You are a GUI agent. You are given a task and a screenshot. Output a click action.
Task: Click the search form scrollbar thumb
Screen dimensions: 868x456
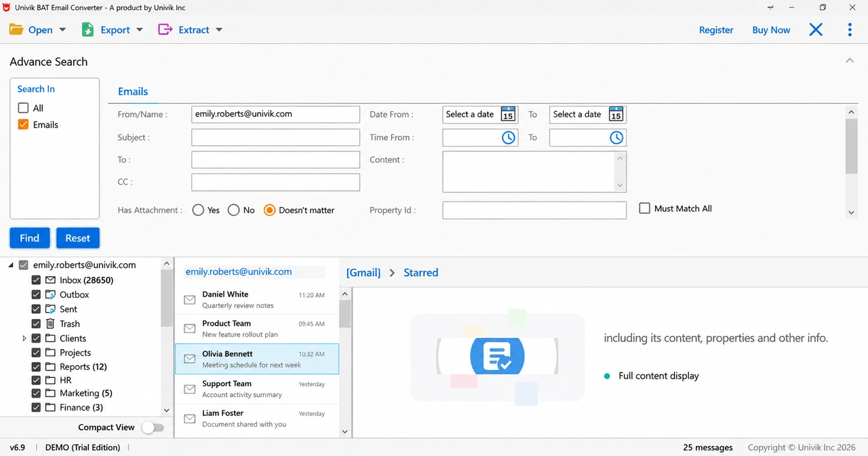852,146
